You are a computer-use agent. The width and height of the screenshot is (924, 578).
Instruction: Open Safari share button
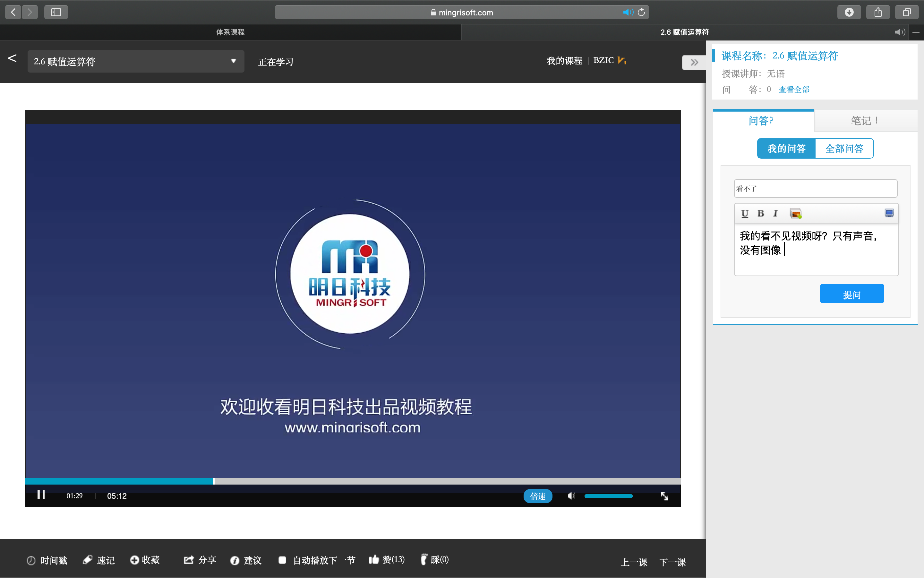tap(878, 12)
